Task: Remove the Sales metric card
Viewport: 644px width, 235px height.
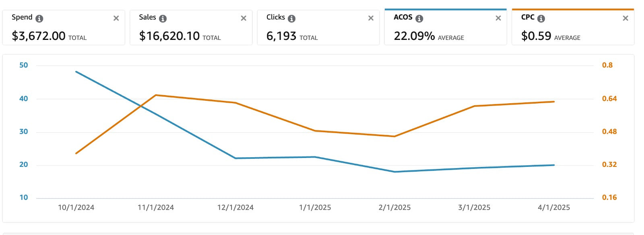Action: [244, 18]
